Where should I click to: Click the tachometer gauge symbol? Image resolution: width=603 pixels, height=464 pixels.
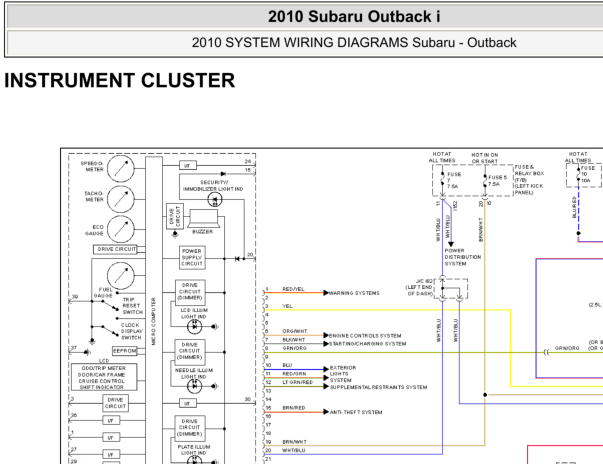point(121,199)
